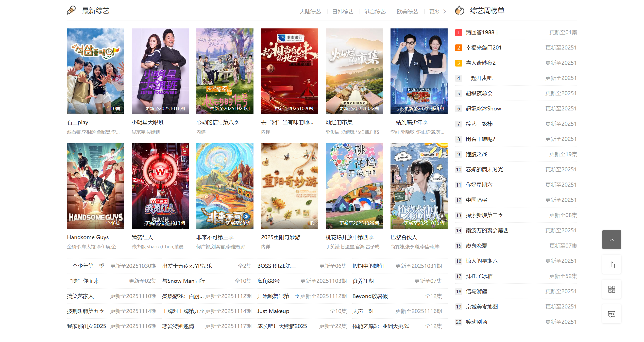Open the 巴黎合伙人 title link
644x342 pixels.
pos(404,237)
